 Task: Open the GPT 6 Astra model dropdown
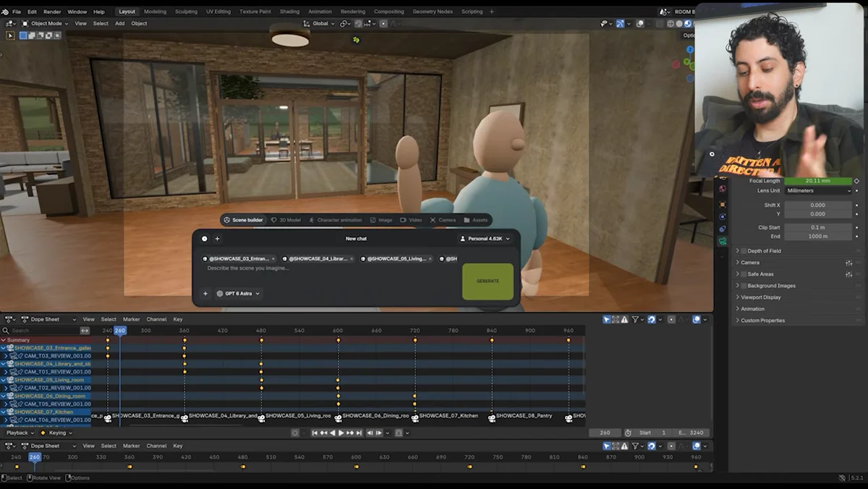[238, 294]
